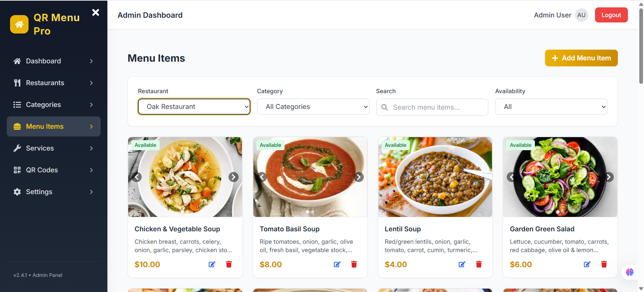Select the Menu Items burger icon

17,126
